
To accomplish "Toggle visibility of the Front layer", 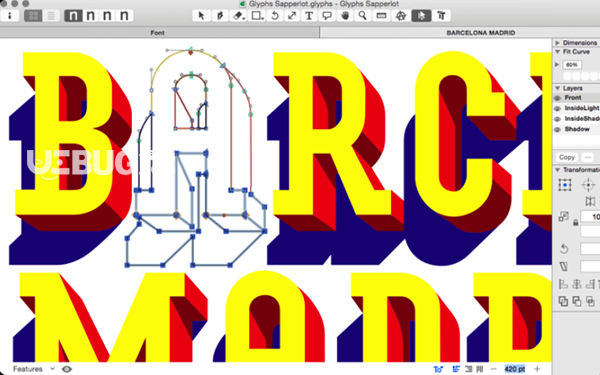I will [558, 98].
